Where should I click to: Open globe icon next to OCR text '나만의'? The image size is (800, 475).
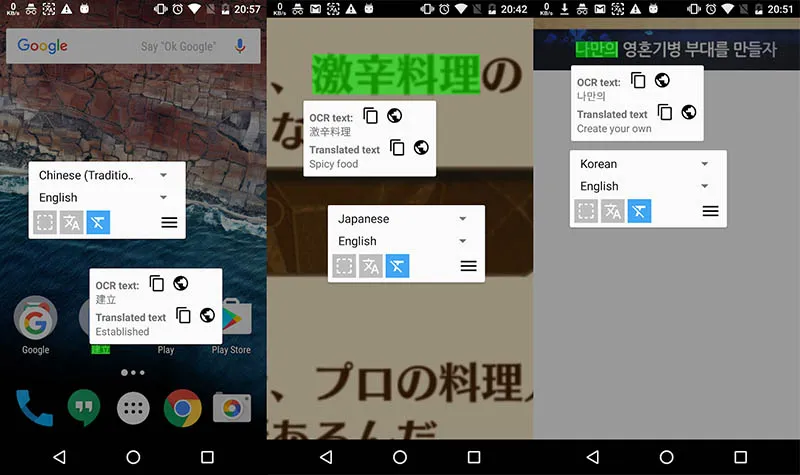pyautogui.click(x=662, y=80)
